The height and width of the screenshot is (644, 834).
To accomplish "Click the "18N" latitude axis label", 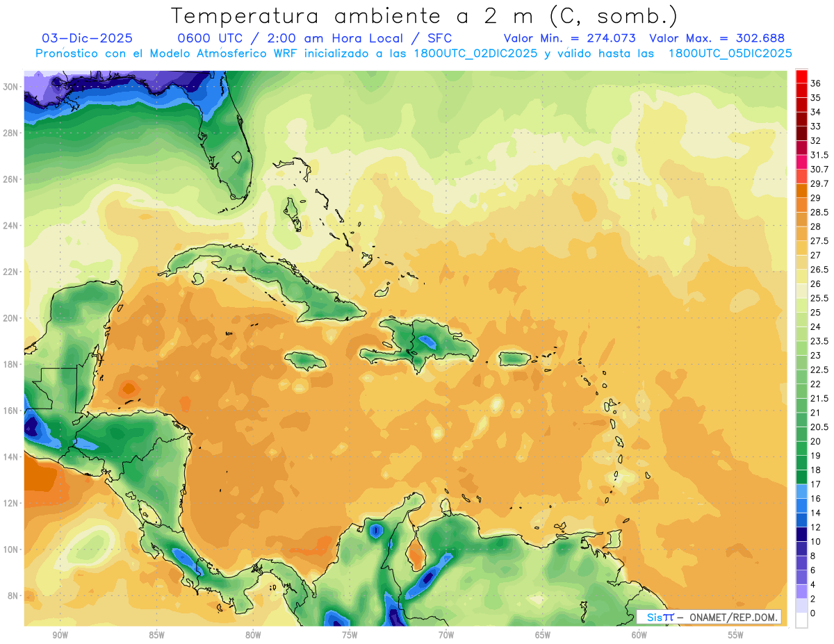I will pos(10,365).
